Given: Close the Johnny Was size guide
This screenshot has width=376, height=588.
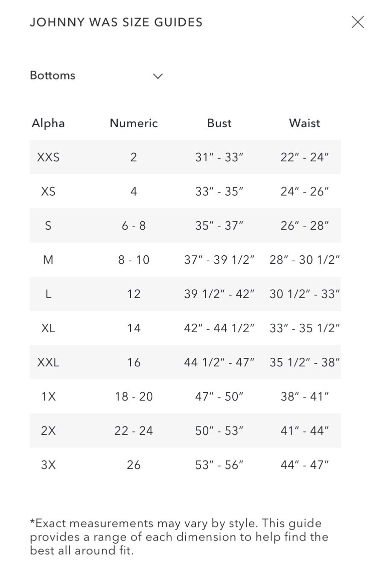Looking at the screenshot, I should pyautogui.click(x=358, y=22).
